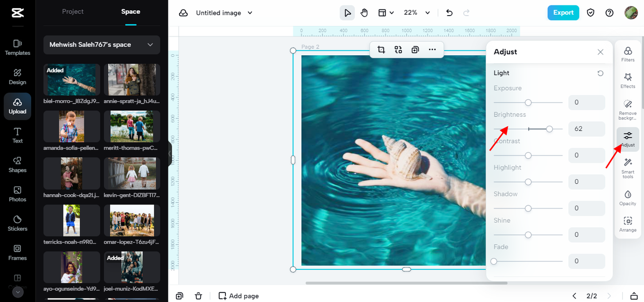Screen dimensions: 644x302
Task: Open Smart tools panel
Action: pos(628,168)
